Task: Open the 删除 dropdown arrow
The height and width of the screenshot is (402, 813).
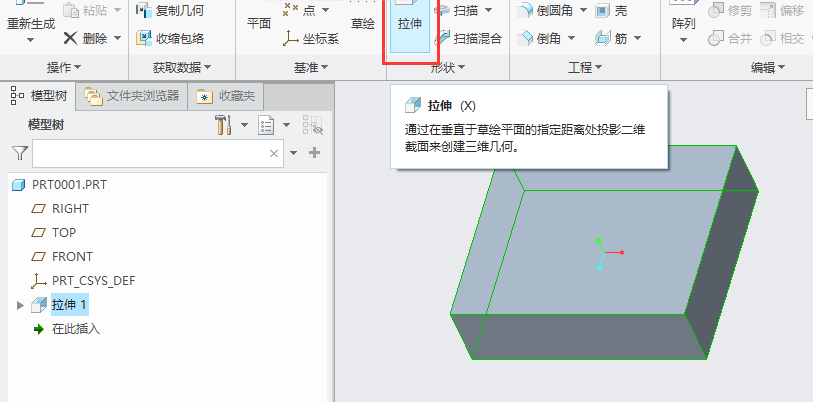Action: point(117,38)
